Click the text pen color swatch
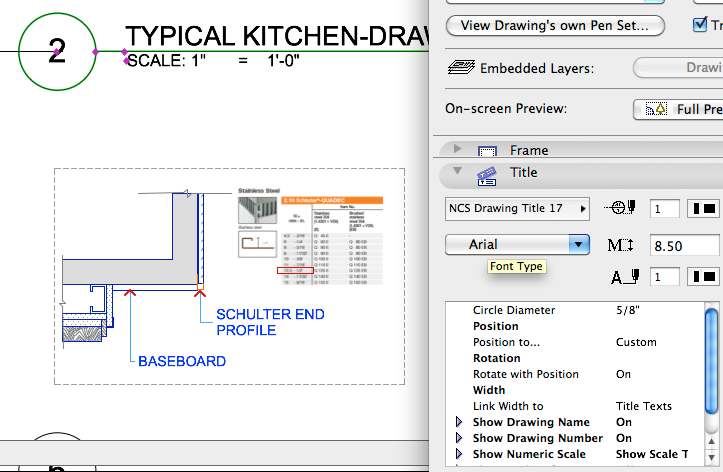 (703, 277)
